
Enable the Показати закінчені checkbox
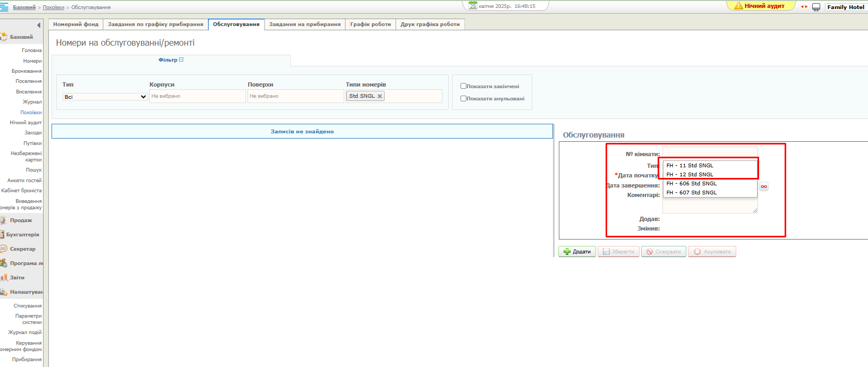click(x=463, y=86)
